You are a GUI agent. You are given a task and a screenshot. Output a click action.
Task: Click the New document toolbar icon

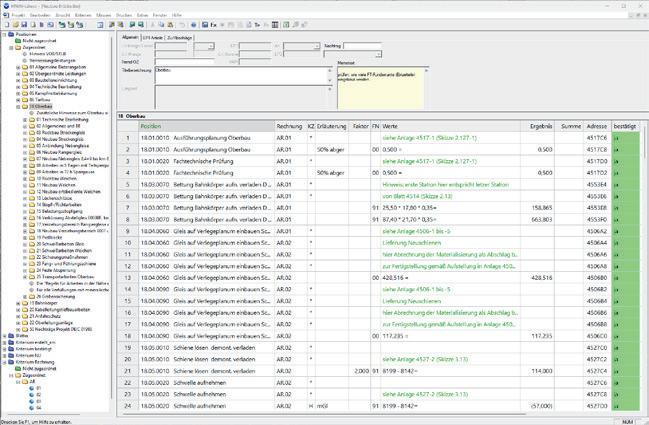click(7, 25)
